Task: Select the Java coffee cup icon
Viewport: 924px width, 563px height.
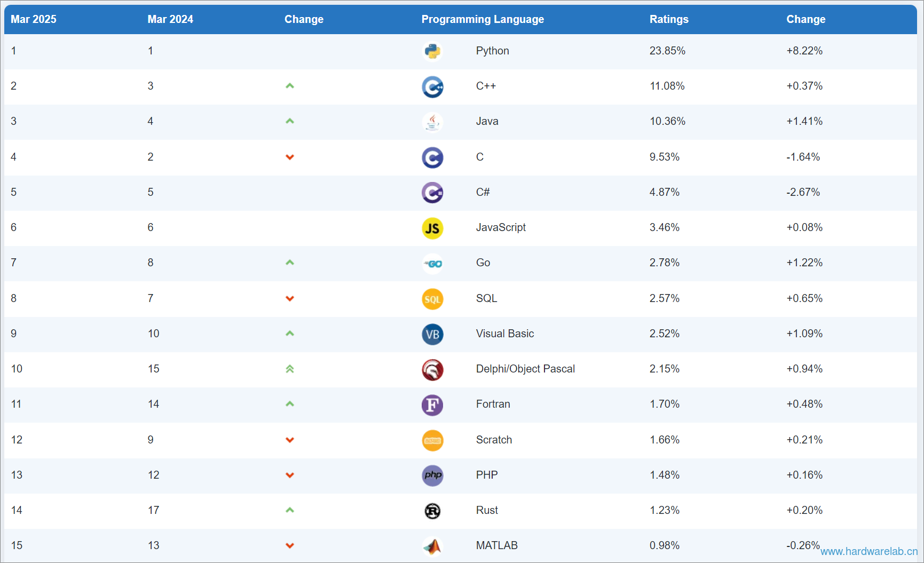Action: pyautogui.click(x=432, y=122)
